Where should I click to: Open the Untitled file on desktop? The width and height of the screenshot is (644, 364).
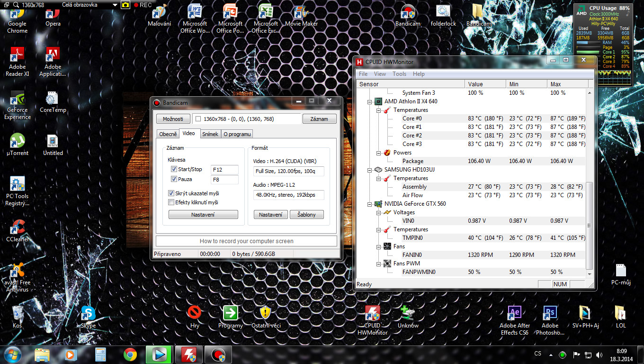tap(53, 145)
